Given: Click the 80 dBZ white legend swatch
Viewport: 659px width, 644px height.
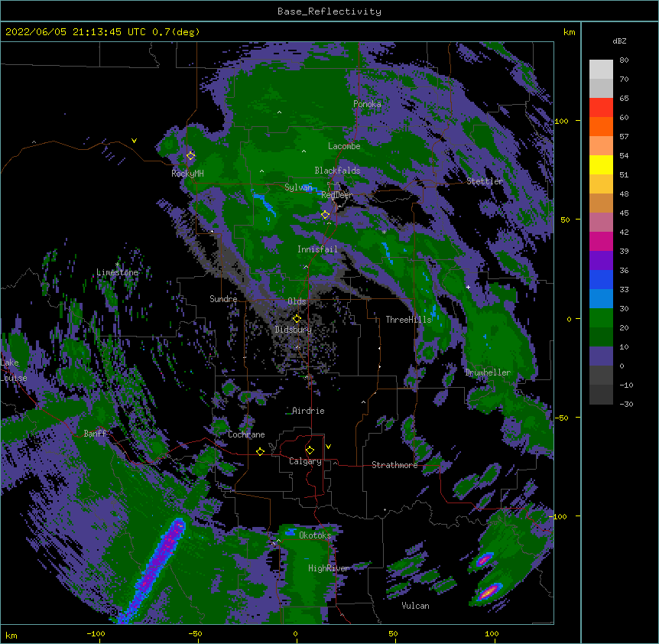Looking at the screenshot, I should pos(601,70).
